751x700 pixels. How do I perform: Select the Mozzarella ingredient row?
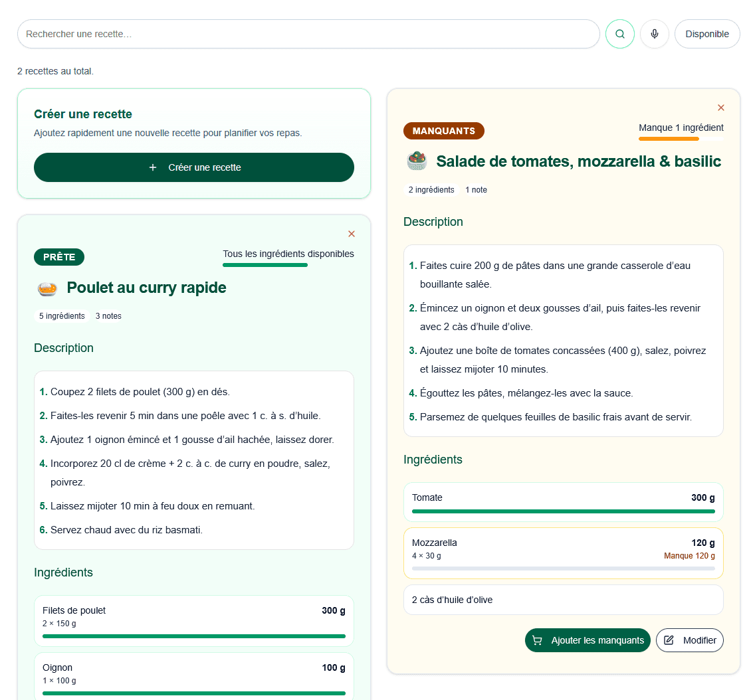(x=563, y=553)
